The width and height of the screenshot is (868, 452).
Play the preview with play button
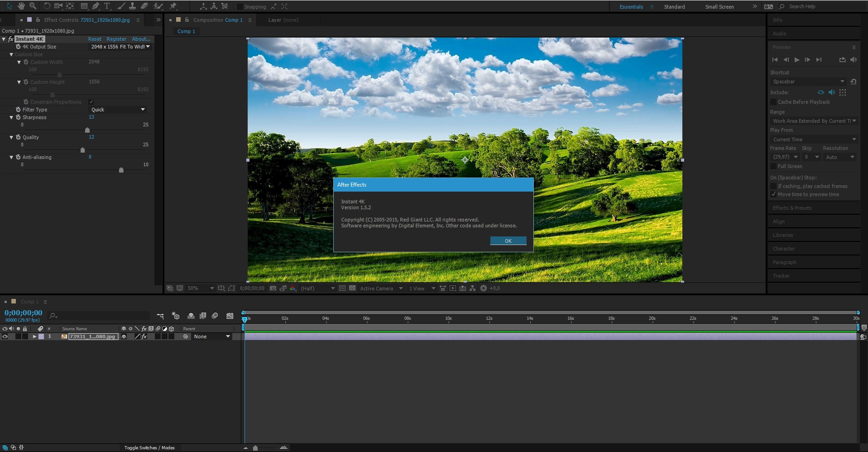797,60
